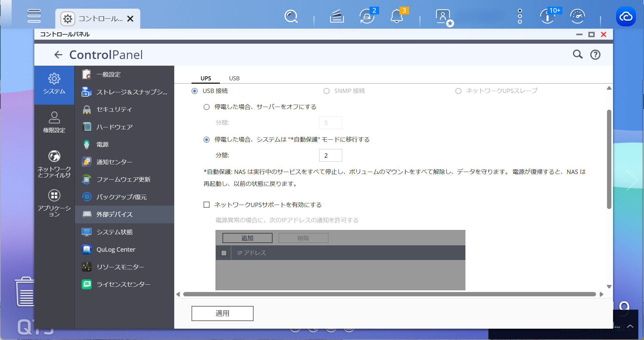Open the dashboard gauge icon
Viewport: 644px width, 340px height.
(x=577, y=16)
